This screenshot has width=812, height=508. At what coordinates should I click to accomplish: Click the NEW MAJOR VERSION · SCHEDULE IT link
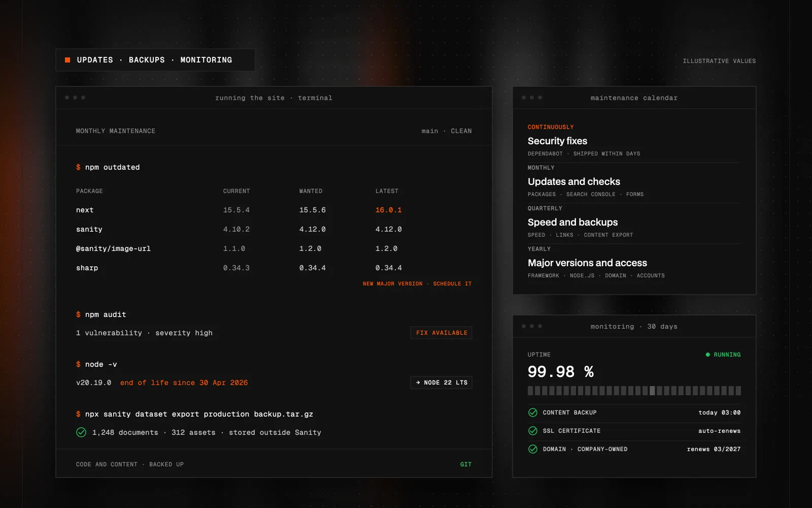point(417,283)
